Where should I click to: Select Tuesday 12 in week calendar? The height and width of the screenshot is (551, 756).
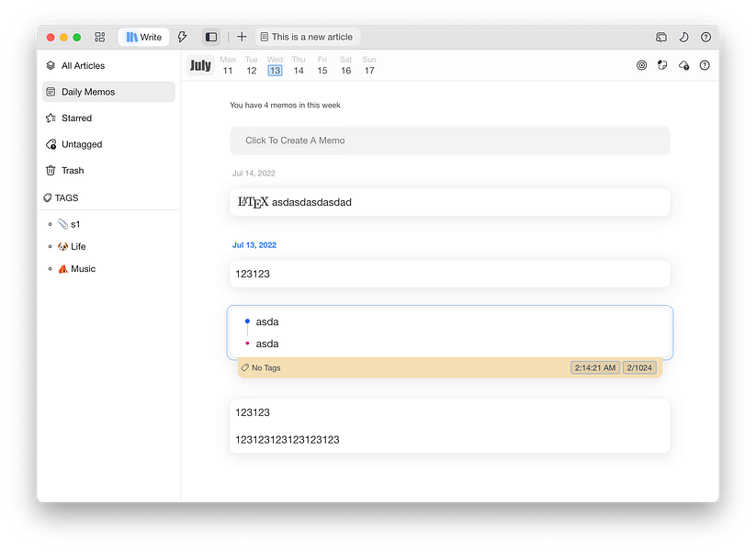tap(251, 65)
